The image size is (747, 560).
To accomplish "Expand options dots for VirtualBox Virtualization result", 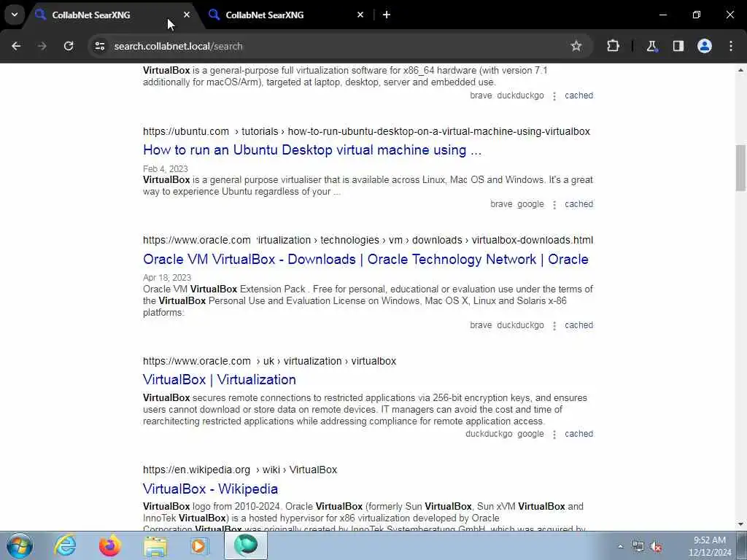I will 554,435.
